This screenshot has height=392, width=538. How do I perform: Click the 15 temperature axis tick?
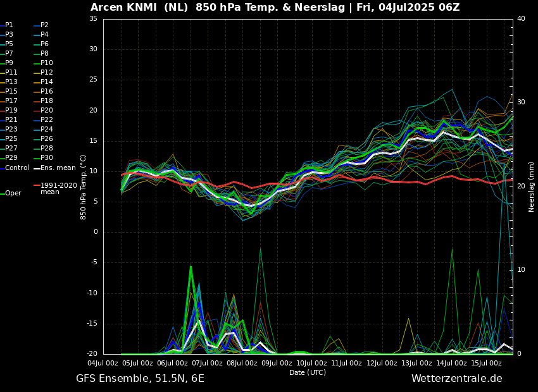93,141
